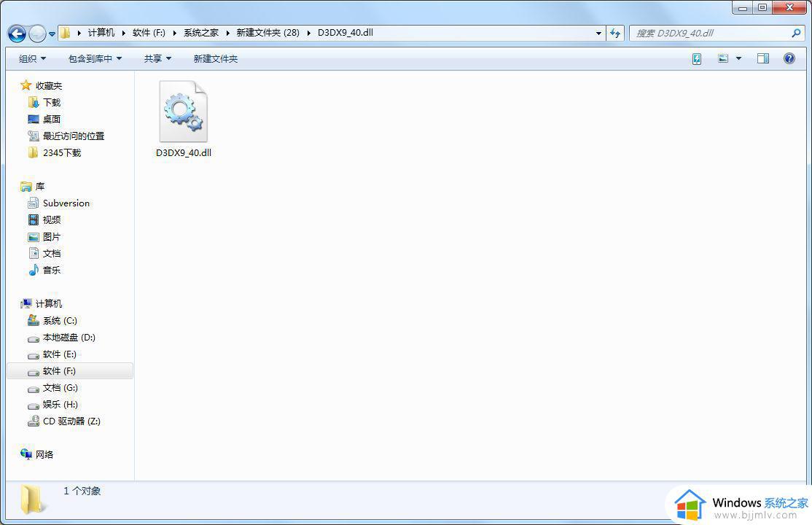Screen dimensions: 812x525
Task: Go back using the Back arrow button
Action: [17, 34]
